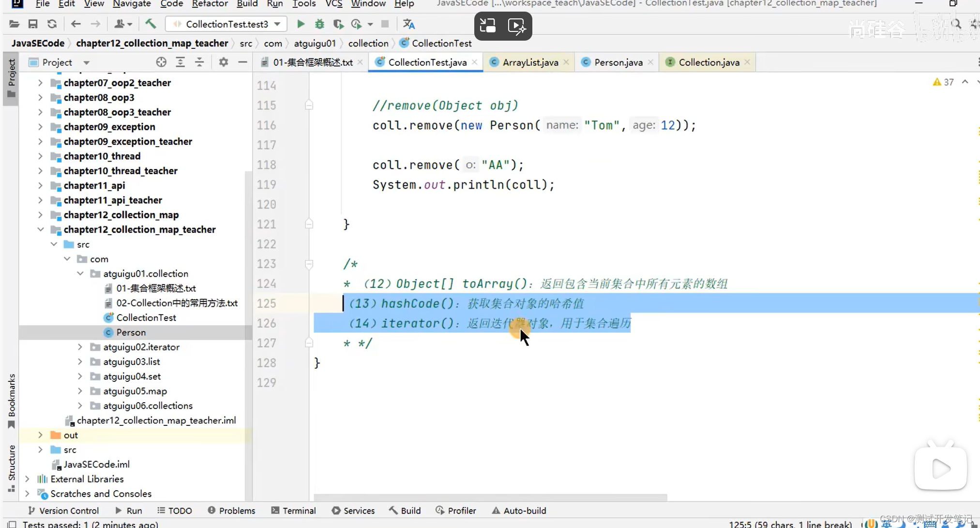Viewport: 980px width, 528px height.
Task: Toggle the Bookmarks side tool button
Action: (11, 401)
